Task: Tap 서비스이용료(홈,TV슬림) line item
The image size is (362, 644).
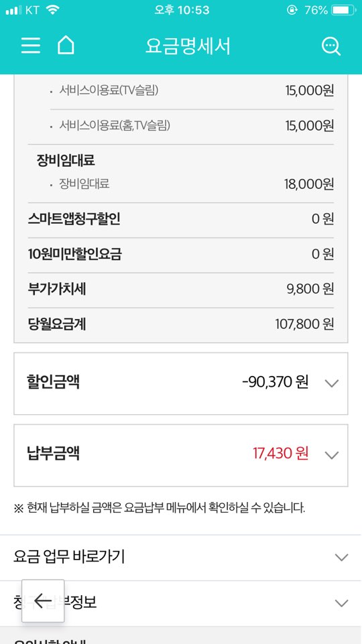Action: click(x=192, y=126)
